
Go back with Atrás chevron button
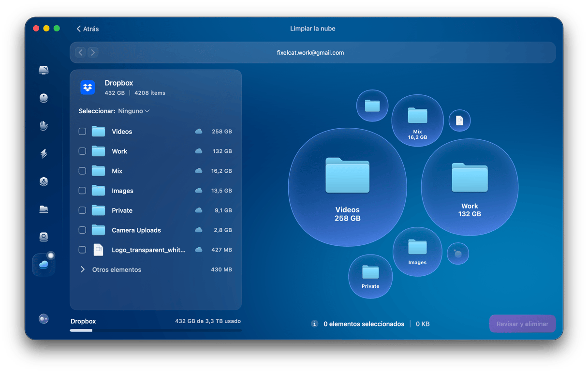pyautogui.click(x=88, y=29)
